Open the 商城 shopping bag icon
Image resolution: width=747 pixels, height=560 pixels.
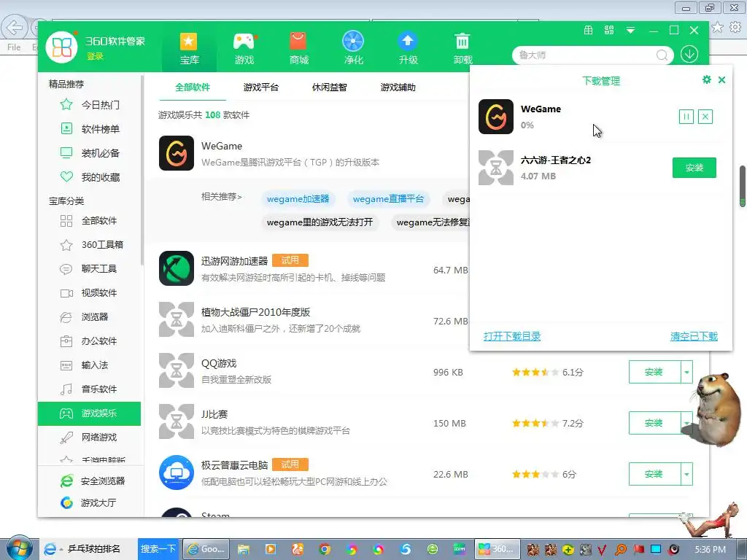(x=298, y=49)
